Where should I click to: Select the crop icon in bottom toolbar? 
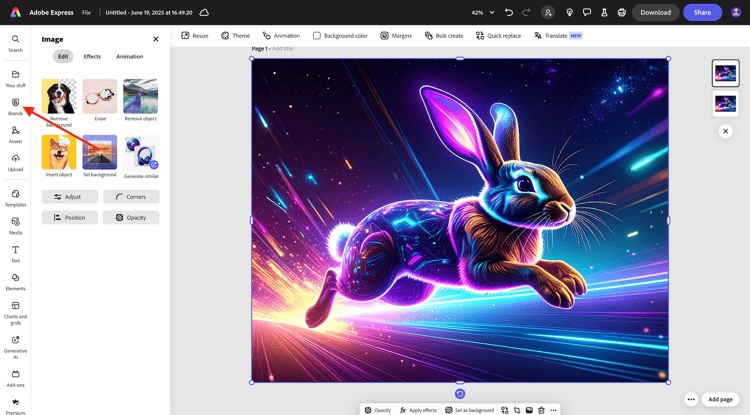point(517,410)
